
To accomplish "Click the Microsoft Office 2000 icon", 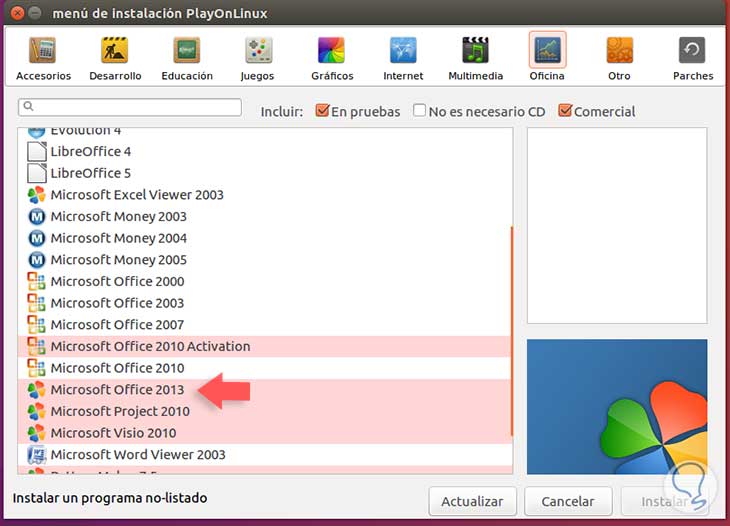I will click(36, 282).
